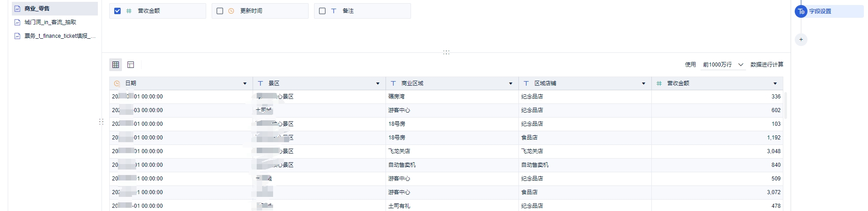Viewport: 868px width, 211px height.
Task: Open the 日期 column dropdown arrow
Action: click(x=245, y=83)
